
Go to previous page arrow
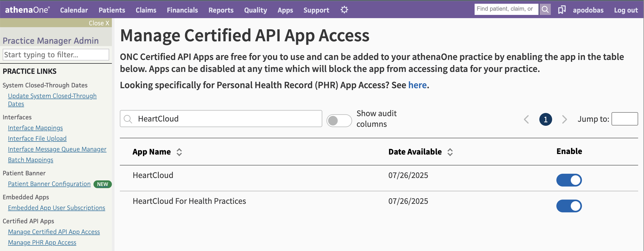click(x=526, y=119)
